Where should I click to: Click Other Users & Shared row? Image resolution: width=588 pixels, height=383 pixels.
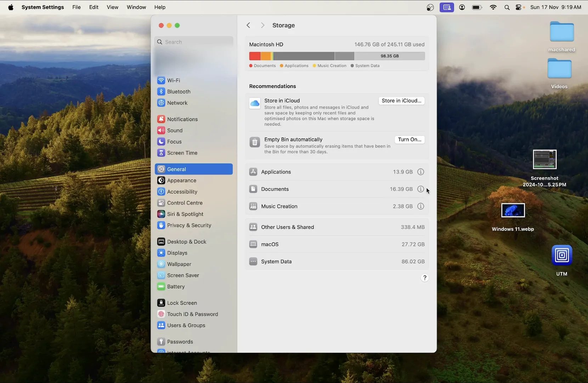tap(337, 227)
